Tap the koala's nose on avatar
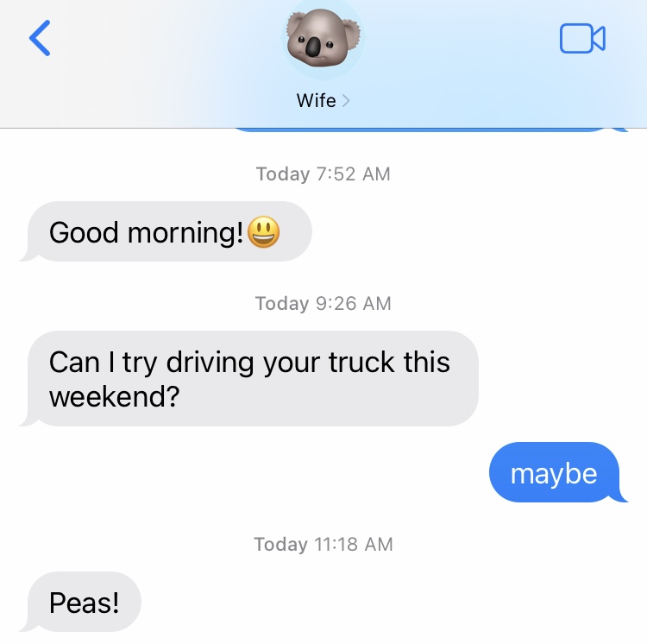The image size is (647, 644). point(313,47)
